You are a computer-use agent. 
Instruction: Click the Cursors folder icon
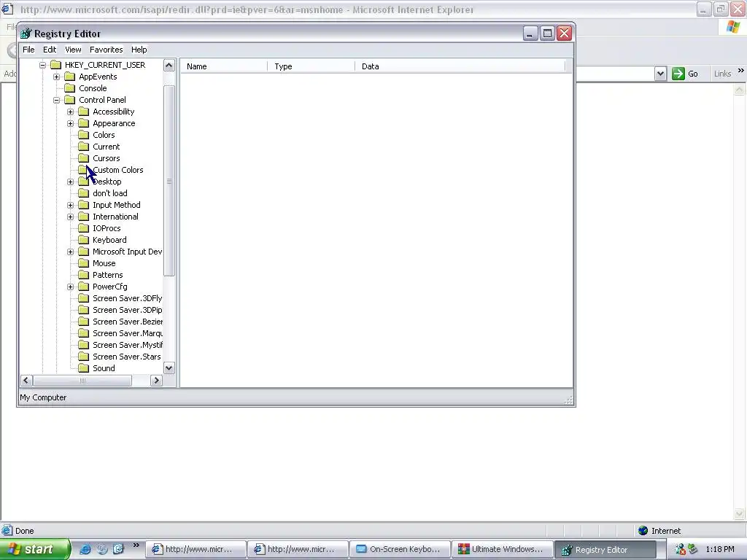(83, 158)
